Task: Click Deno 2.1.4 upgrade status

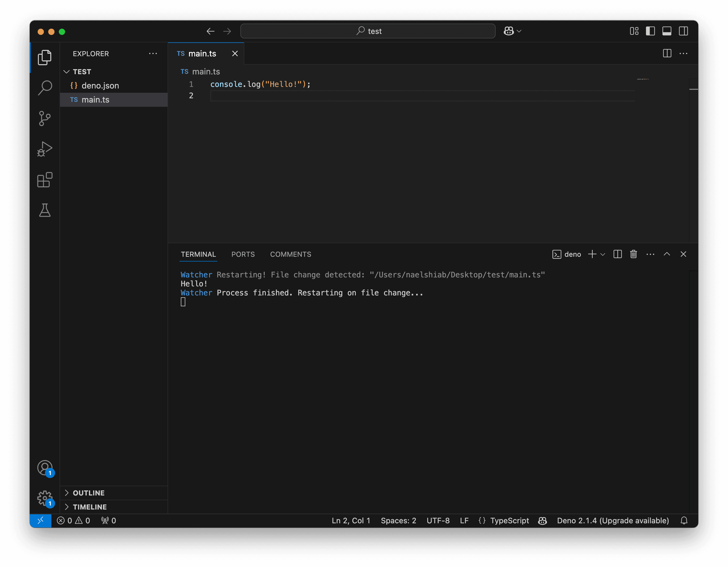Action: tap(613, 520)
